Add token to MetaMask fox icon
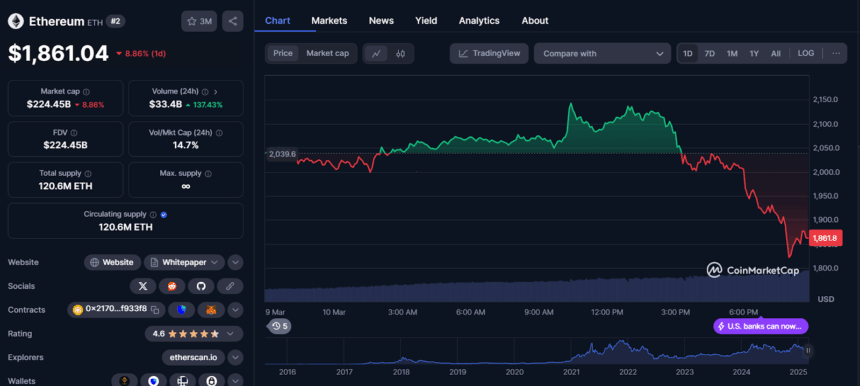860x386 pixels. coord(211,310)
